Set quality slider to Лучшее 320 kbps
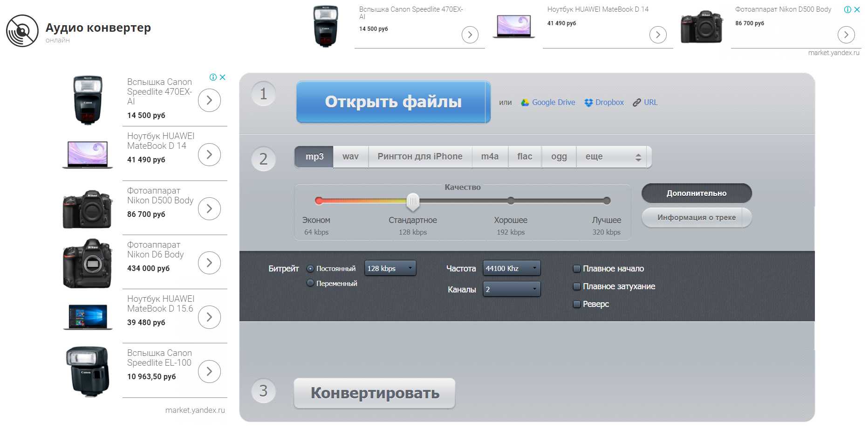 pos(607,201)
